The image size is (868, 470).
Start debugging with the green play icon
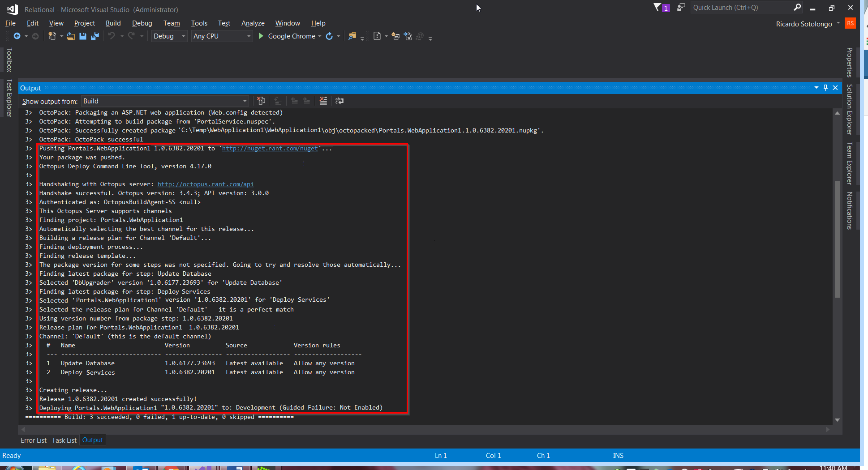click(x=261, y=36)
